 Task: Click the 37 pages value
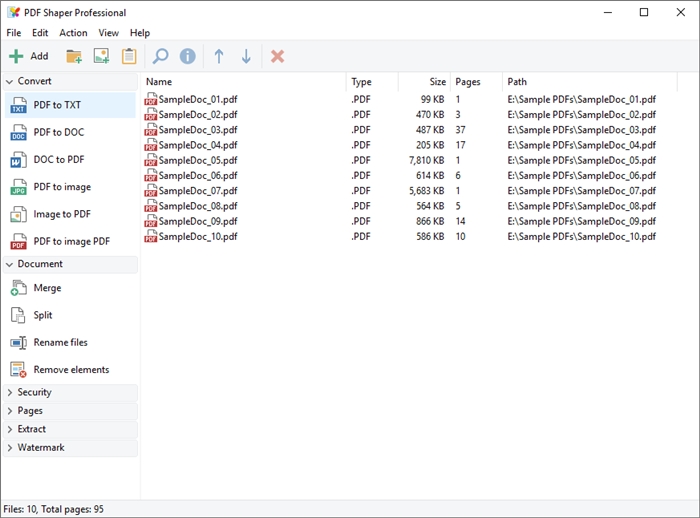pyautogui.click(x=460, y=130)
